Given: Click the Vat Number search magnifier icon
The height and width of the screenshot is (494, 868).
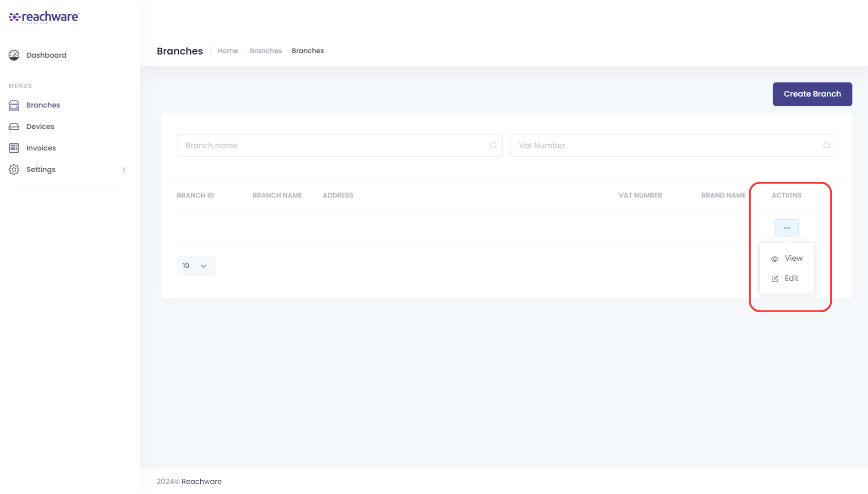Looking at the screenshot, I should click(826, 145).
